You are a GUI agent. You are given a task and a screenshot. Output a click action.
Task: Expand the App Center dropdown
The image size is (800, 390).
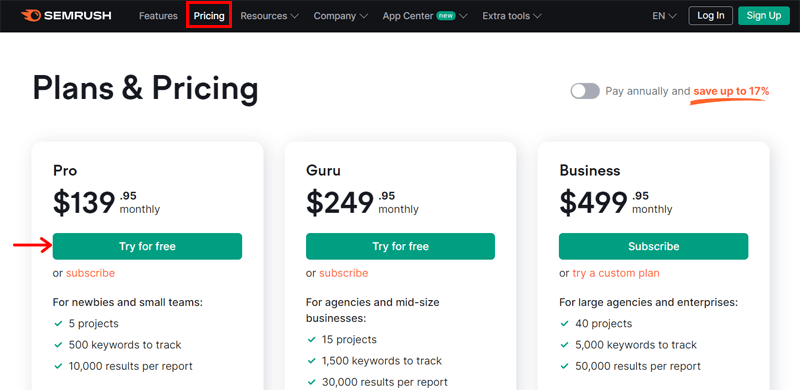pos(425,16)
